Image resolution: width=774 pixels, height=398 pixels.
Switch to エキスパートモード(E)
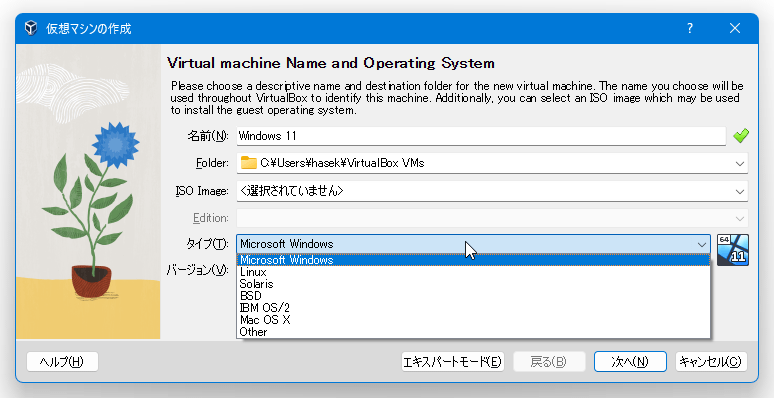pos(452,362)
